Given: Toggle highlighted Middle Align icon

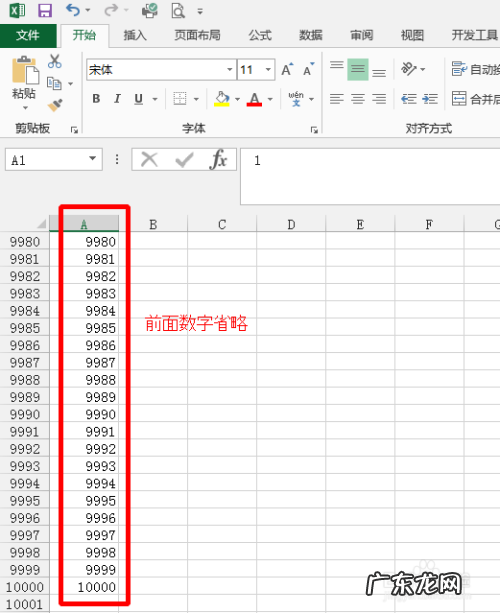Looking at the screenshot, I should [x=358, y=69].
